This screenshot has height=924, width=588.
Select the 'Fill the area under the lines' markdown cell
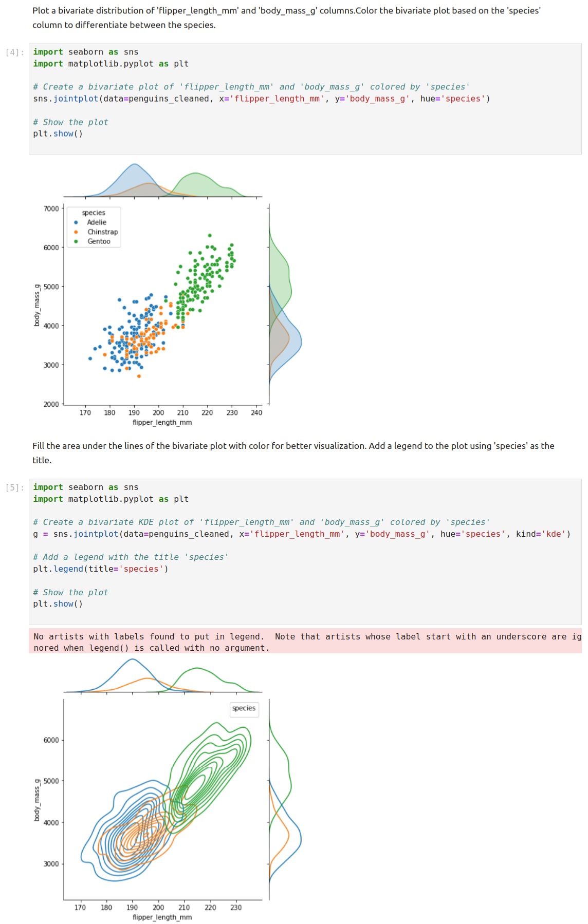[x=293, y=452]
